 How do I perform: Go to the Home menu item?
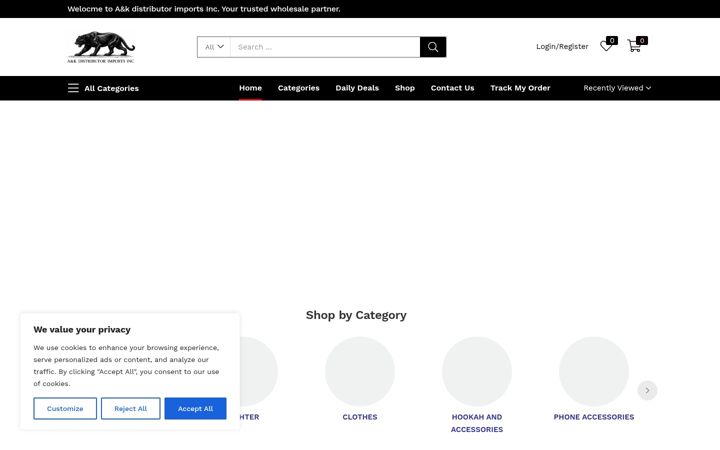tap(250, 88)
